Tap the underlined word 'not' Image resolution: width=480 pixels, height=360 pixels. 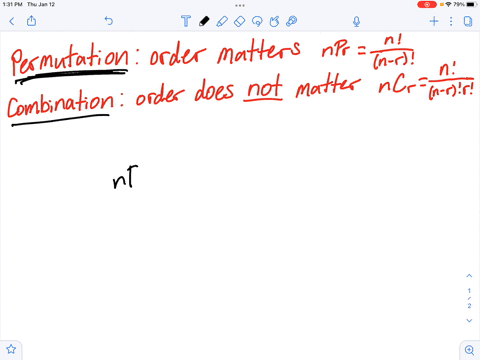(x=264, y=87)
